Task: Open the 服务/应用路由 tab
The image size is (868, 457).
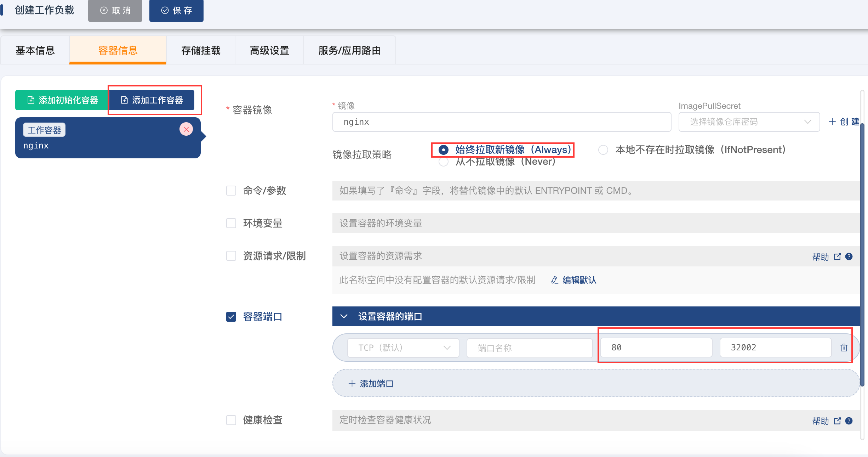Action: coord(349,50)
